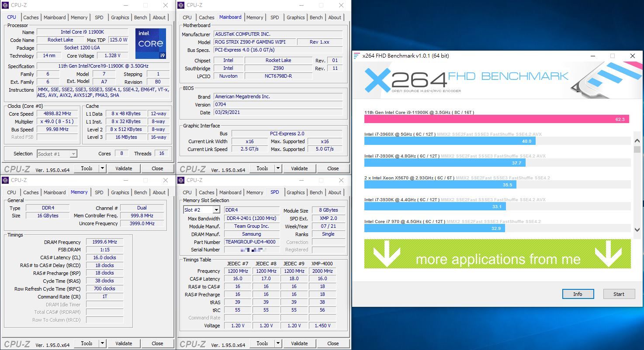Click the XMP-4000 voltage '1.450 V'
Image resolution: width=644 pixels, height=350 pixels.
click(322, 326)
